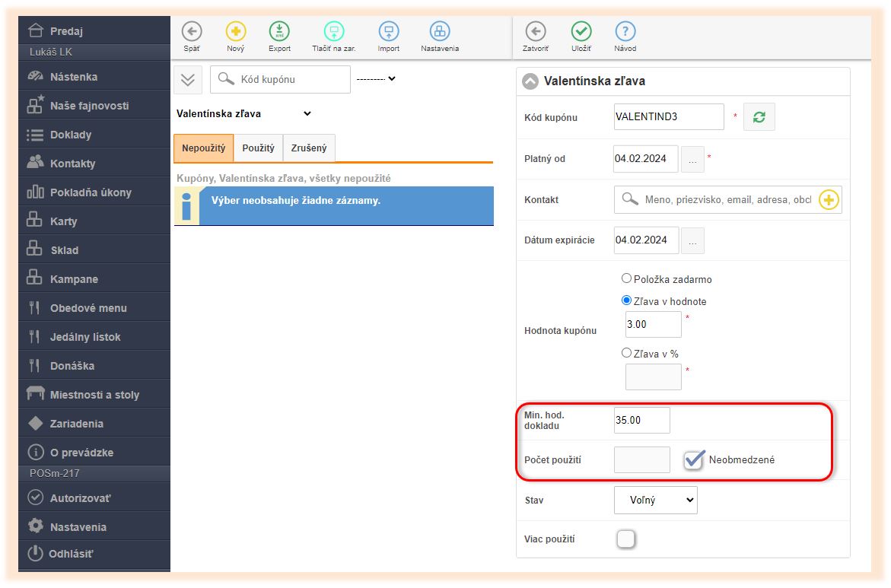Click the Min. hod. dokladu input field
Image resolution: width=891 pixels, height=588 pixels.
[641, 421]
